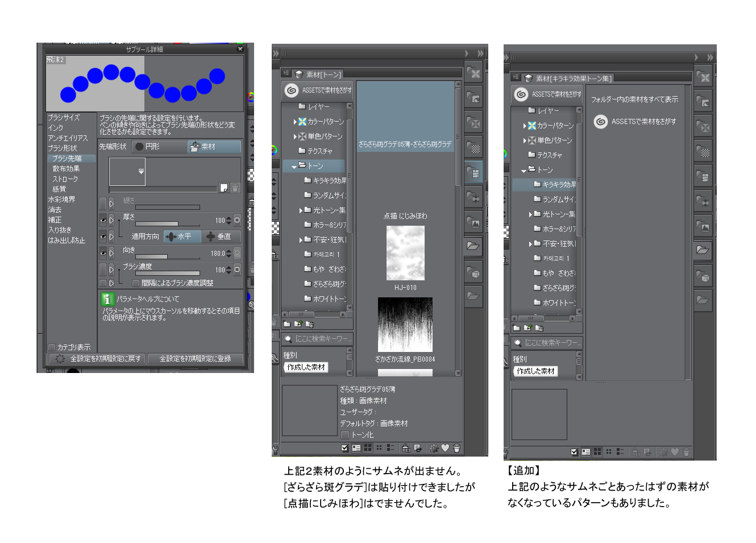756x543 pixels.
Task: Click picture folder icon beside 素材[トーン] palette
Action: (x=474, y=222)
